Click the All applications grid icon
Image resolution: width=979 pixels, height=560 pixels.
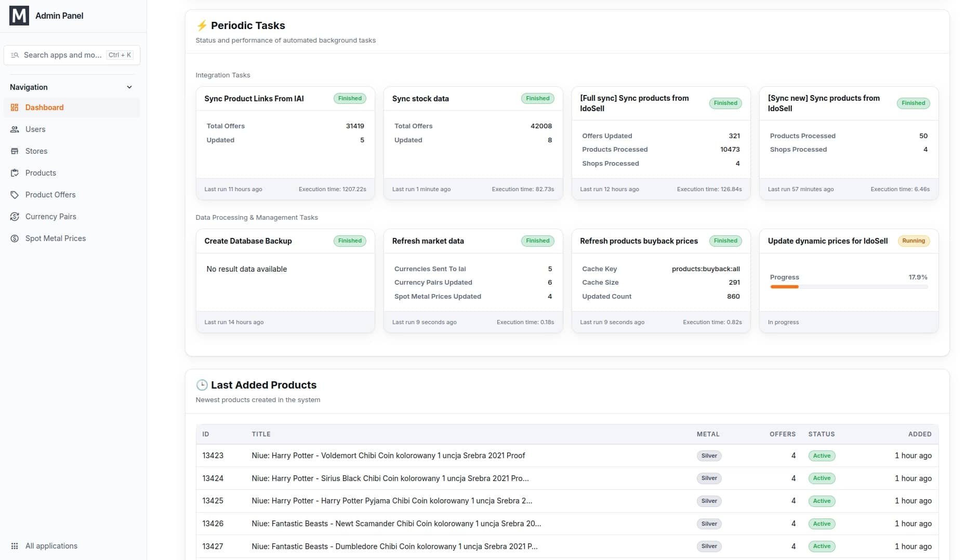pyautogui.click(x=15, y=546)
